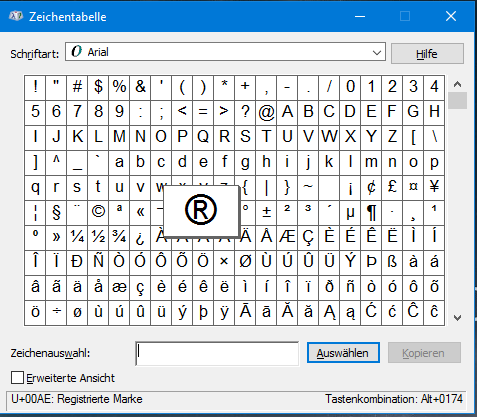Select the Ĉ circumflex character
Screen dimensions: 477x417
pos(413,313)
